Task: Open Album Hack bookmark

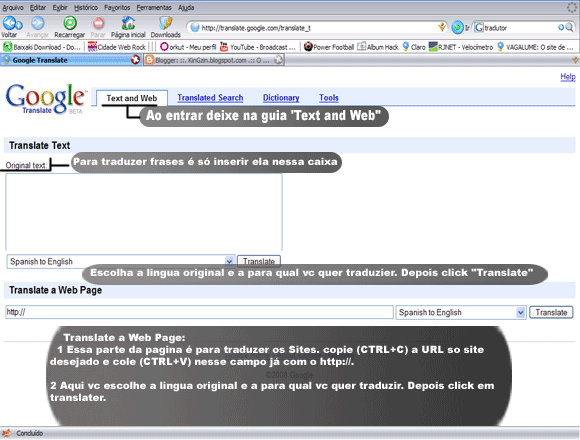Action: point(378,47)
